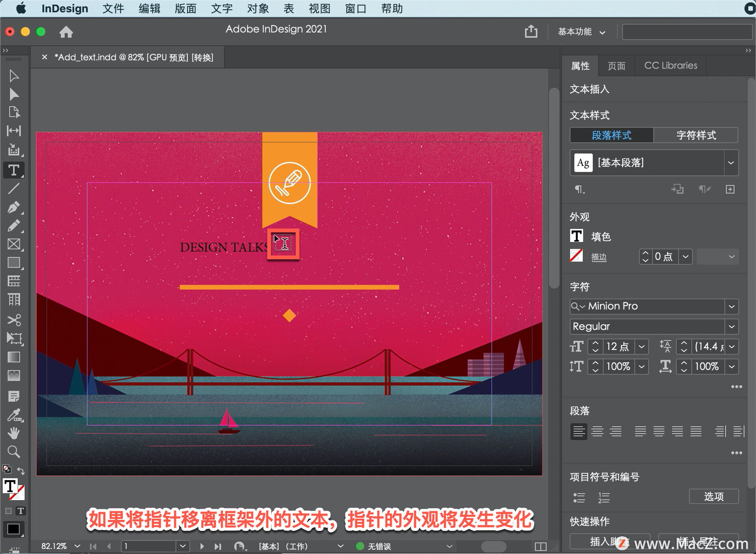Open the leading 14.4 dropdown
The width and height of the screenshot is (756, 554).
[x=732, y=347]
